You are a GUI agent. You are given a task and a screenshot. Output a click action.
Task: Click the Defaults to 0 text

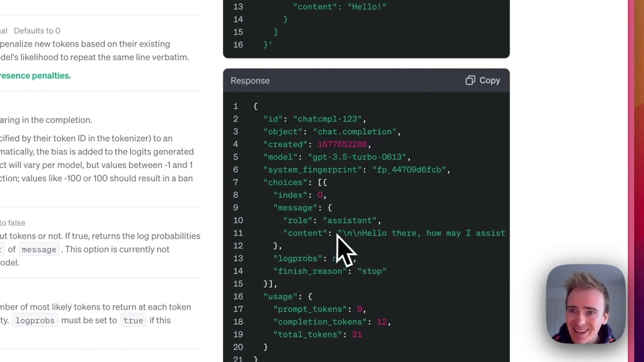tap(37, 31)
